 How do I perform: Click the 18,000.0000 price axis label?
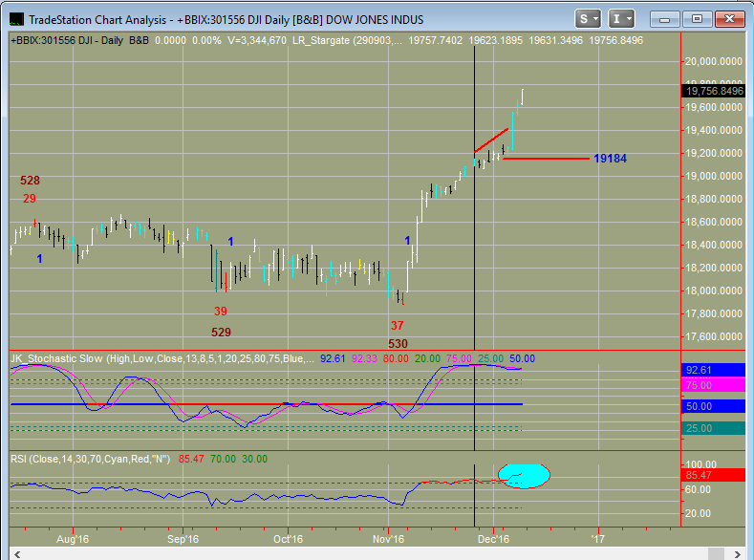pos(714,291)
